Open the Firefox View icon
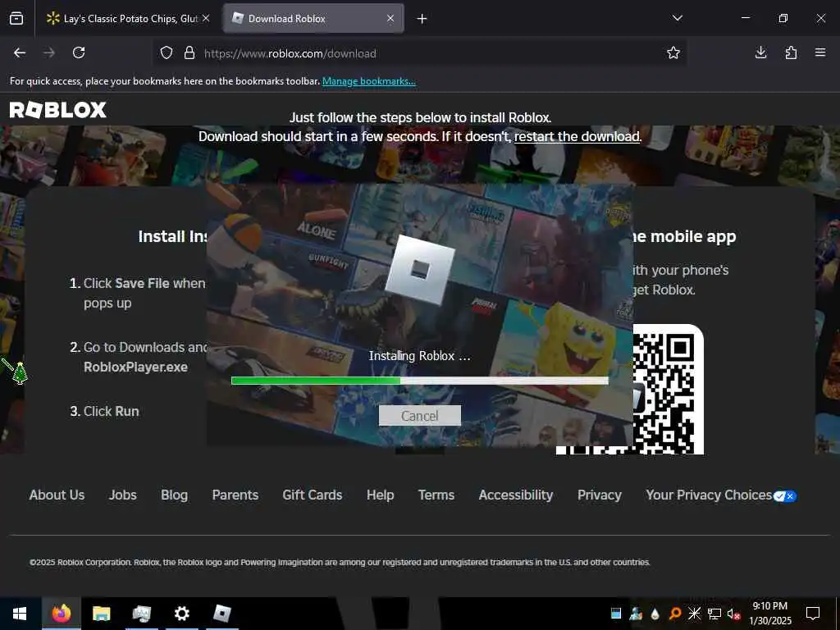This screenshot has height=630, width=840. [16, 19]
